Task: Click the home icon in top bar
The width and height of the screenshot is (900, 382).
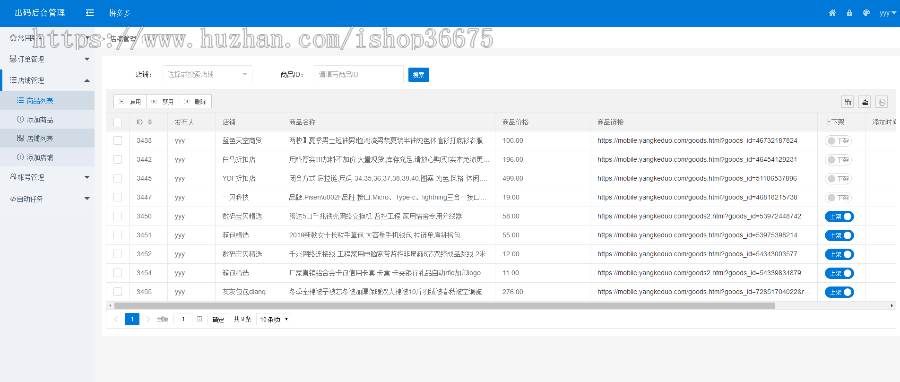Action: pyautogui.click(x=832, y=13)
